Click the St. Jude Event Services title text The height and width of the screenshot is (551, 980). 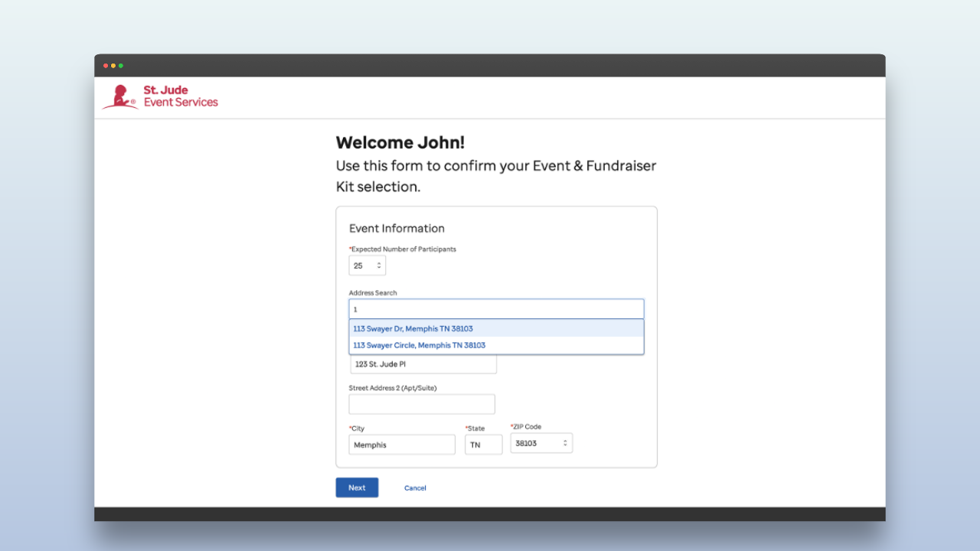pos(181,96)
